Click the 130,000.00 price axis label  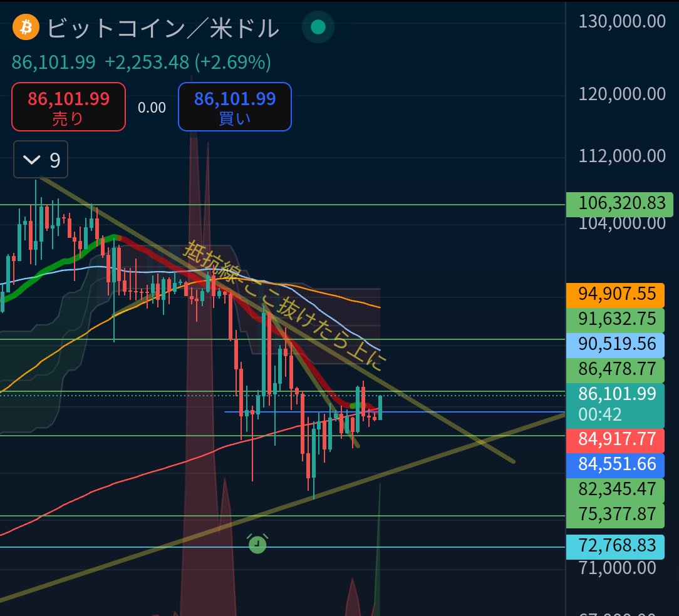pos(622,21)
